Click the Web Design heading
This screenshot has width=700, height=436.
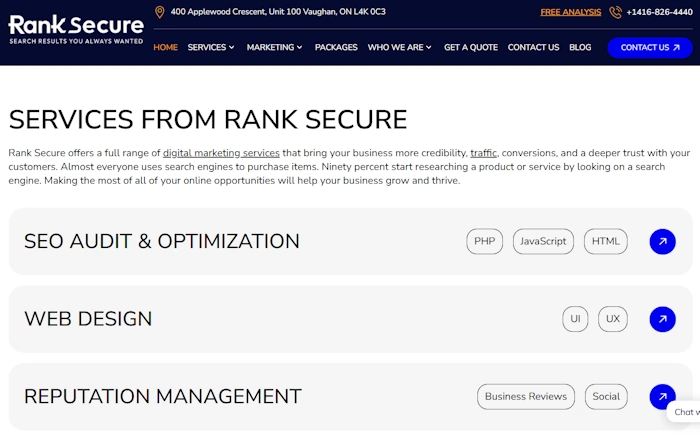(88, 319)
